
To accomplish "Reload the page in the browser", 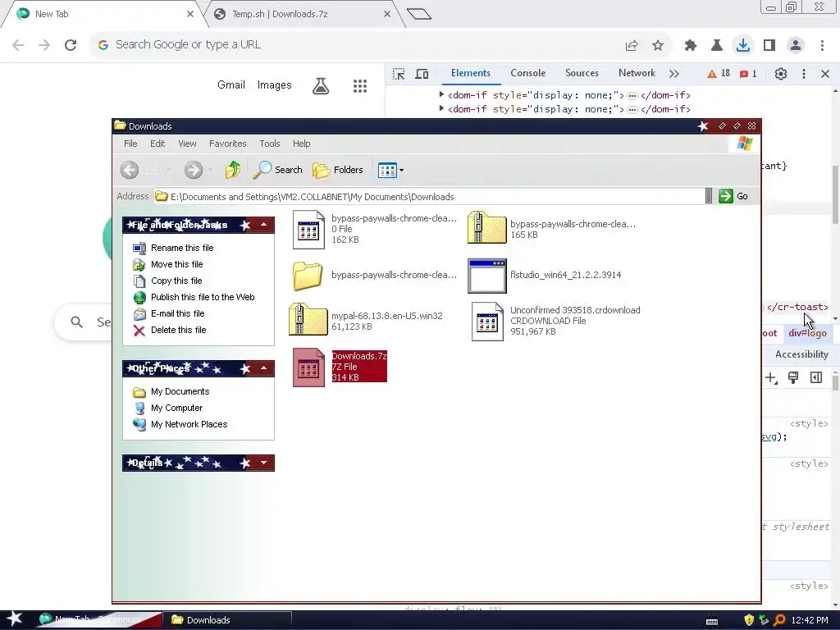I will click(71, 45).
